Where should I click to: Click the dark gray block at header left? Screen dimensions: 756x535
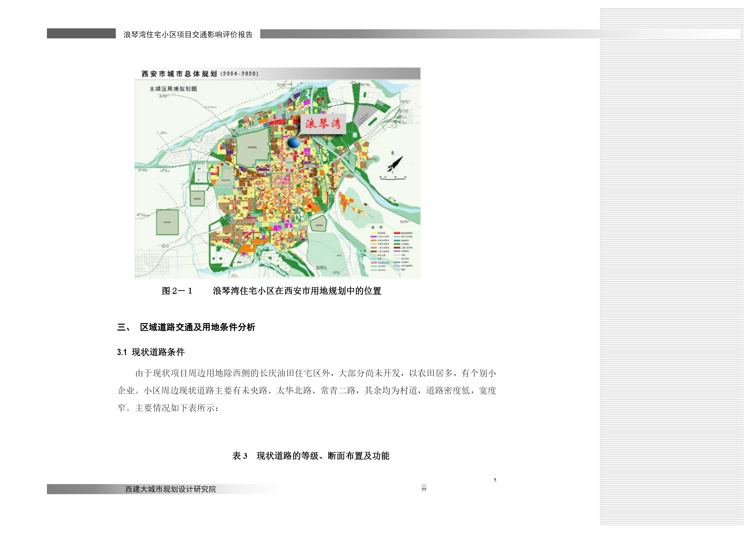[81, 34]
